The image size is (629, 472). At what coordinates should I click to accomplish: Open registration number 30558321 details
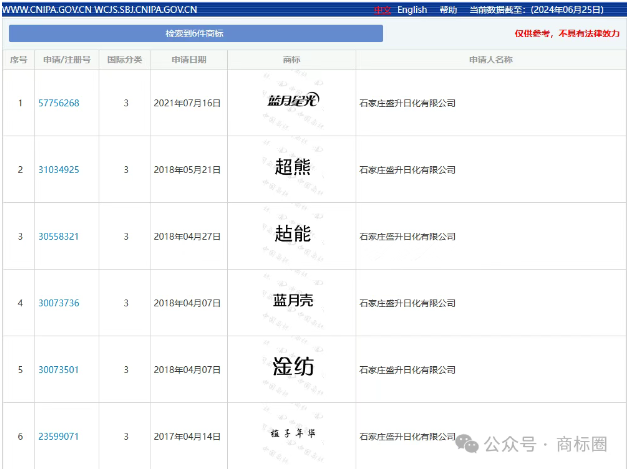(x=59, y=236)
